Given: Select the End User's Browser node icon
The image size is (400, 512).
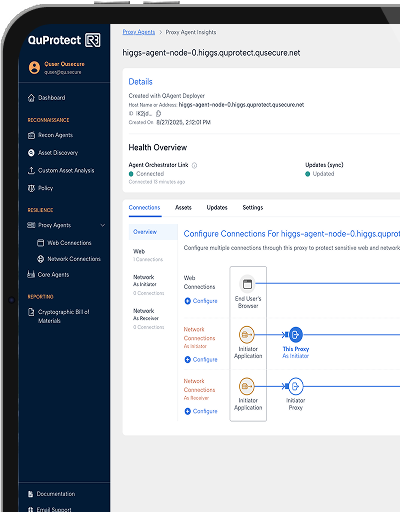Looking at the screenshot, I should click(x=247, y=284).
